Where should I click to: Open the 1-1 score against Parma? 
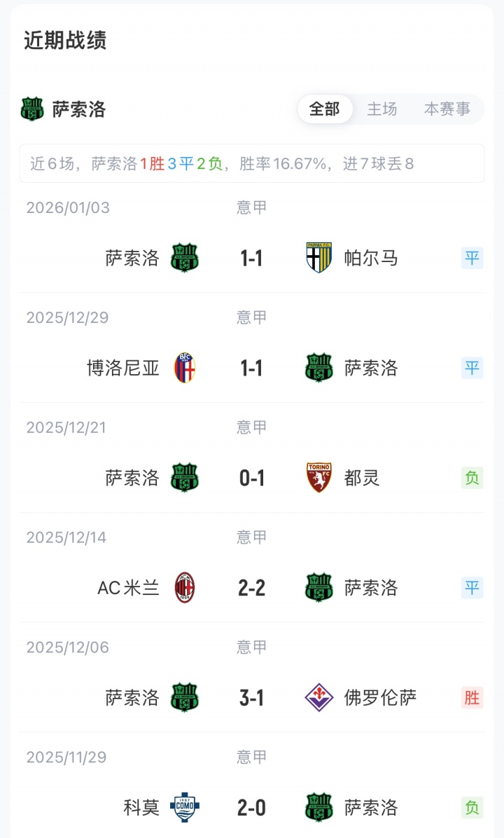(x=251, y=259)
